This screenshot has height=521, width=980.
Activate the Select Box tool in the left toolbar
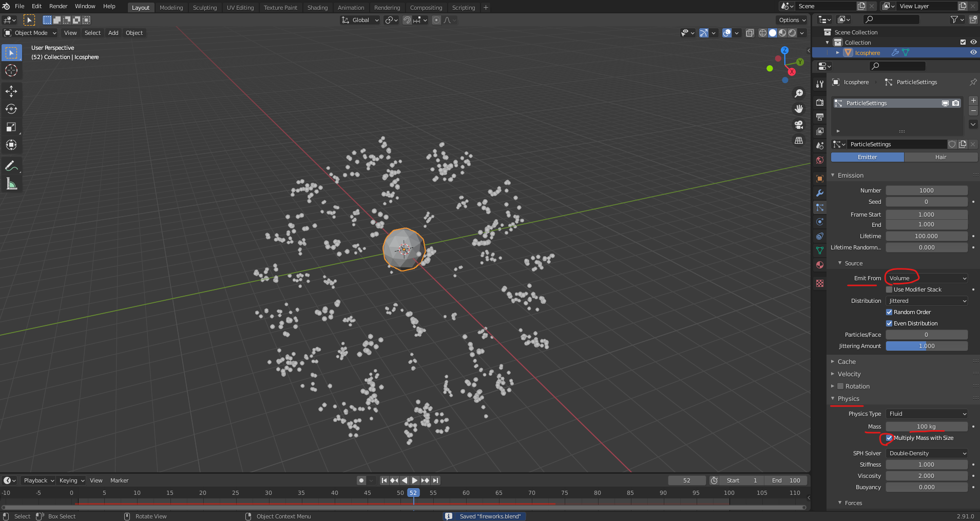11,53
